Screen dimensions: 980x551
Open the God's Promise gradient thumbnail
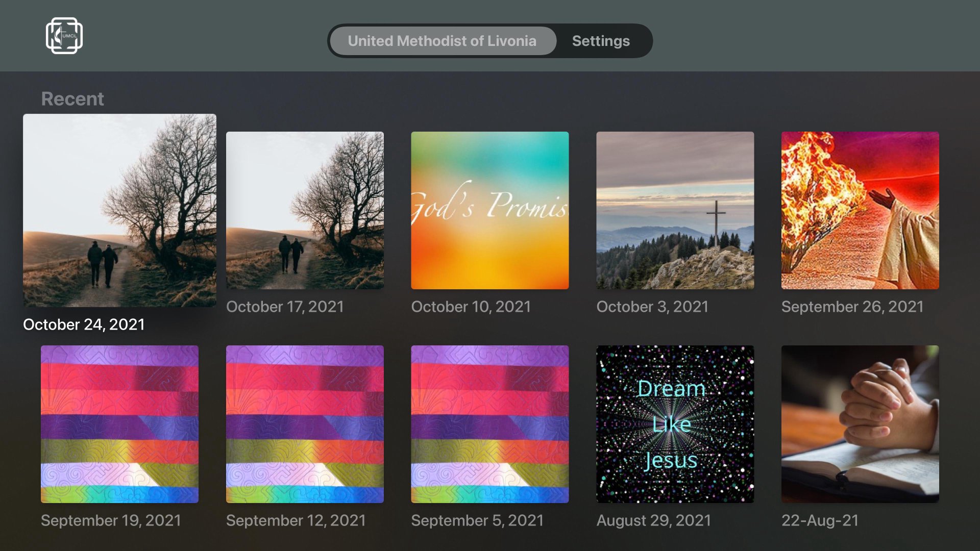[489, 210]
